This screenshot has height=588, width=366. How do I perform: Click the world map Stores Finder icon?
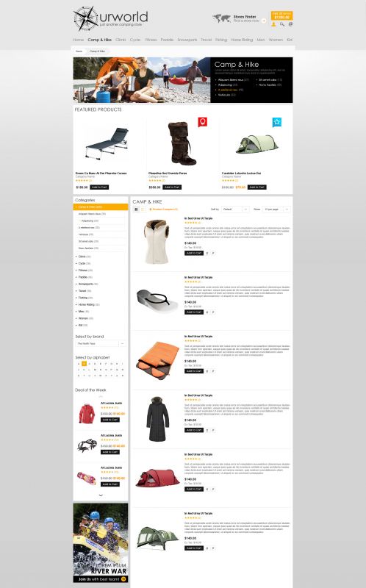pos(221,18)
